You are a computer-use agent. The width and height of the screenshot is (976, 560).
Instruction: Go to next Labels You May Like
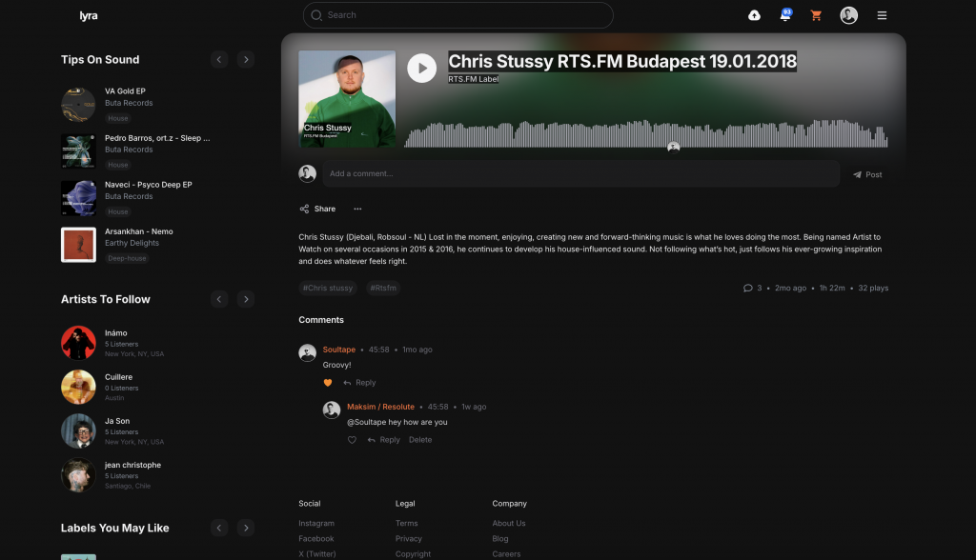coord(246,528)
